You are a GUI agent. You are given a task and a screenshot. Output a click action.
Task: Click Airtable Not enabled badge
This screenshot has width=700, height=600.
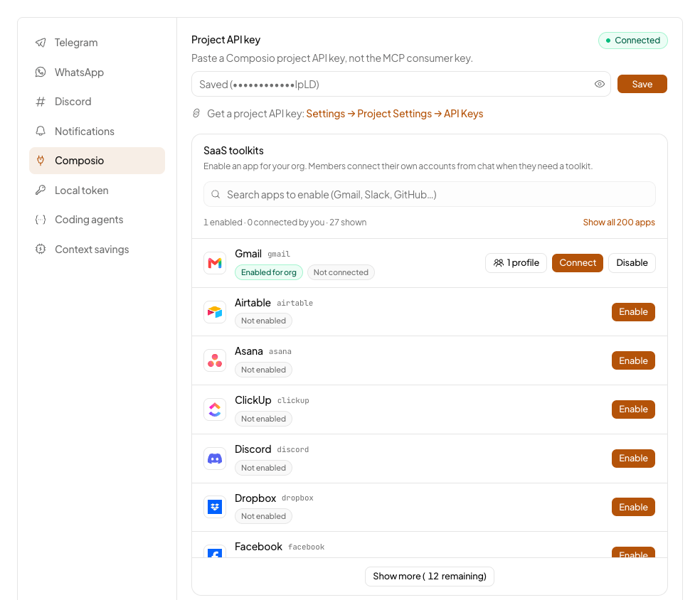coord(263,321)
